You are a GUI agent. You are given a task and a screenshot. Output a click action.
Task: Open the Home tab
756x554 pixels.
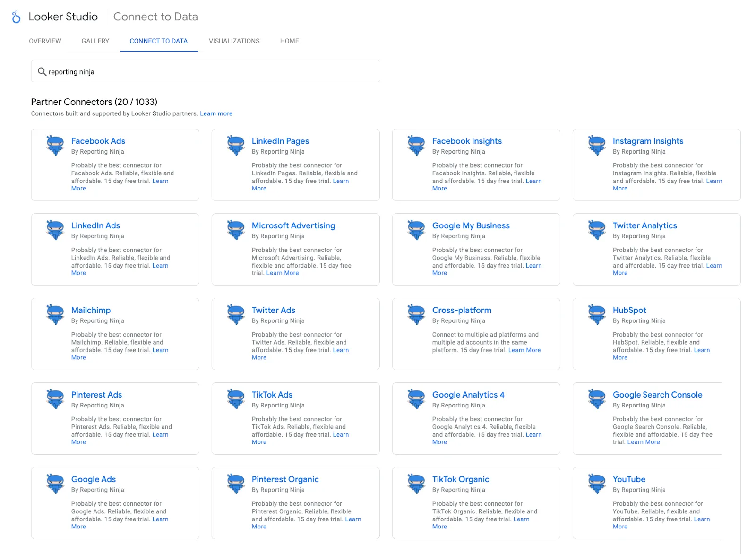(x=290, y=41)
